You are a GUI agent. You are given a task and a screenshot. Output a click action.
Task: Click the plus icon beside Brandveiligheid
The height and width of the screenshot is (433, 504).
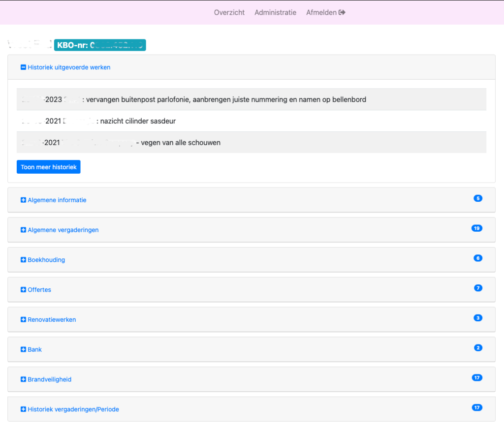tap(23, 379)
